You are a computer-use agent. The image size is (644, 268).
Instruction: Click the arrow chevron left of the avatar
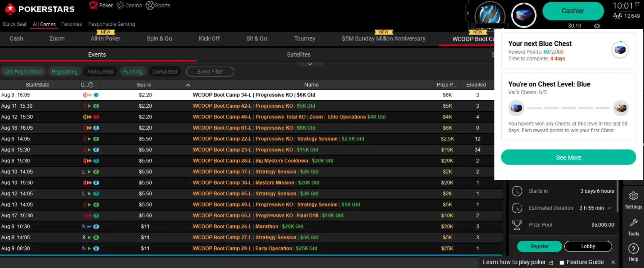click(x=468, y=14)
